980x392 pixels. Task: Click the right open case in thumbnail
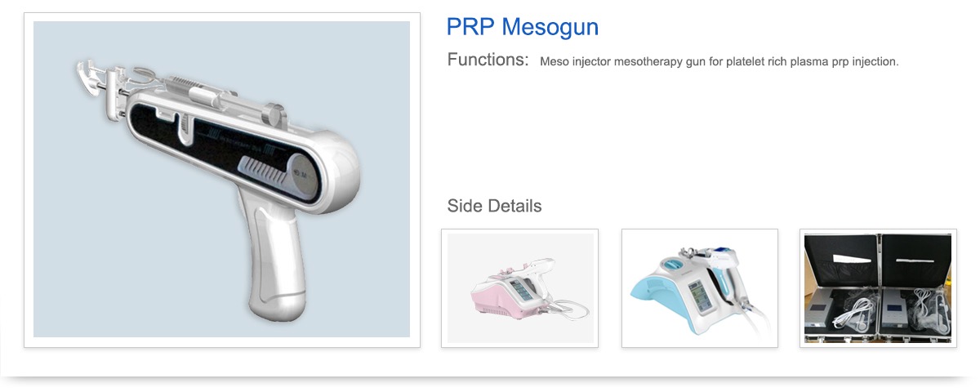tap(915, 288)
